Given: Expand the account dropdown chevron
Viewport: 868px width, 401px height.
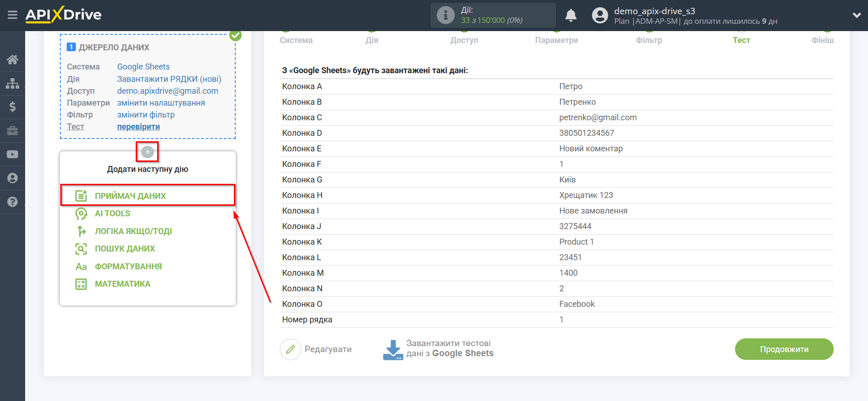Looking at the screenshot, I should (857, 15).
